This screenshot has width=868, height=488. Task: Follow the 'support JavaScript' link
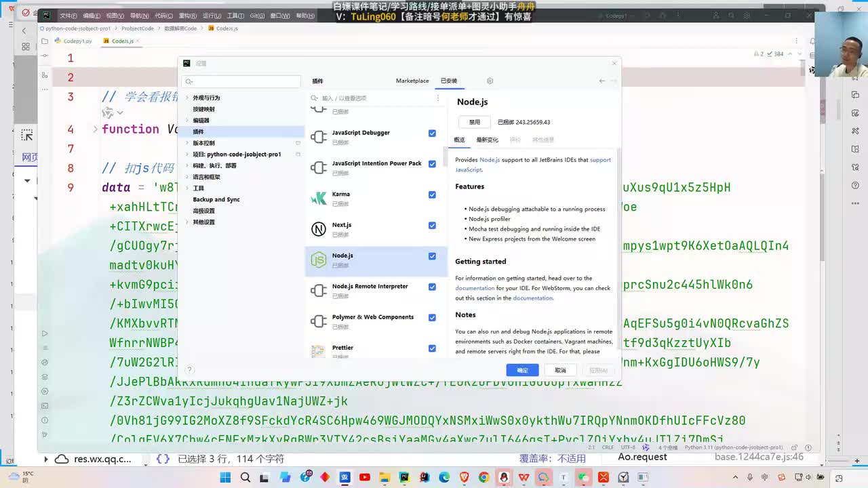point(533,165)
